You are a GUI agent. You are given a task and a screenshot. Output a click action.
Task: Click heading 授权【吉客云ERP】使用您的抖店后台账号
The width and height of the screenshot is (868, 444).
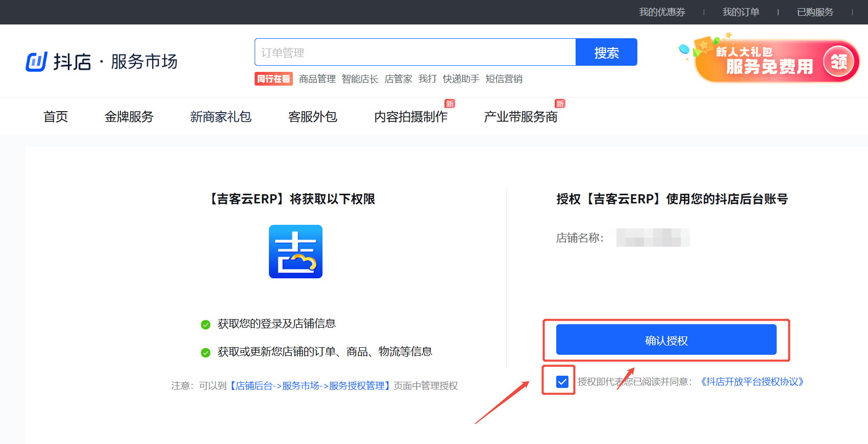click(x=672, y=199)
